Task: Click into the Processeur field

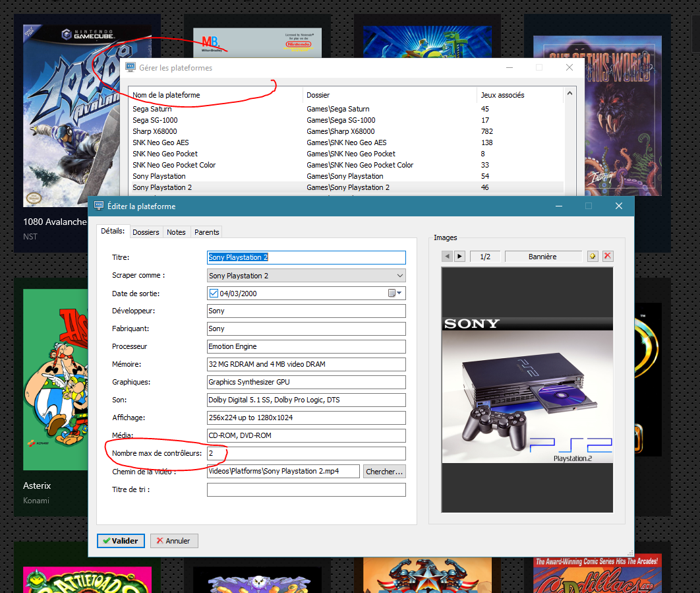Action: pyautogui.click(x=306, y=346)
